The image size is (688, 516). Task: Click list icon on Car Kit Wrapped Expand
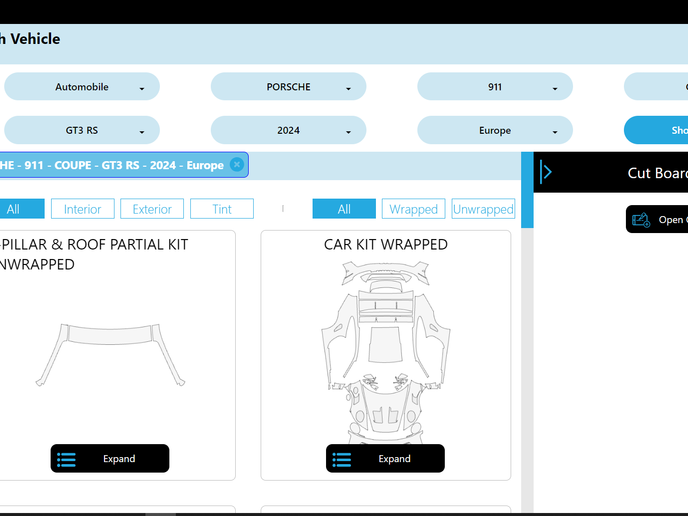[x=342, y=459]
